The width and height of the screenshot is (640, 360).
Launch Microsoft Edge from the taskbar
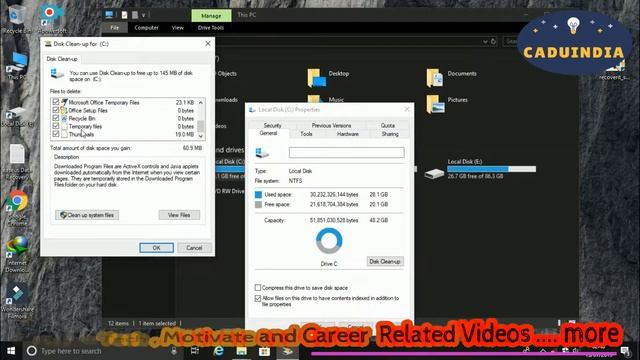coord(219,351)
